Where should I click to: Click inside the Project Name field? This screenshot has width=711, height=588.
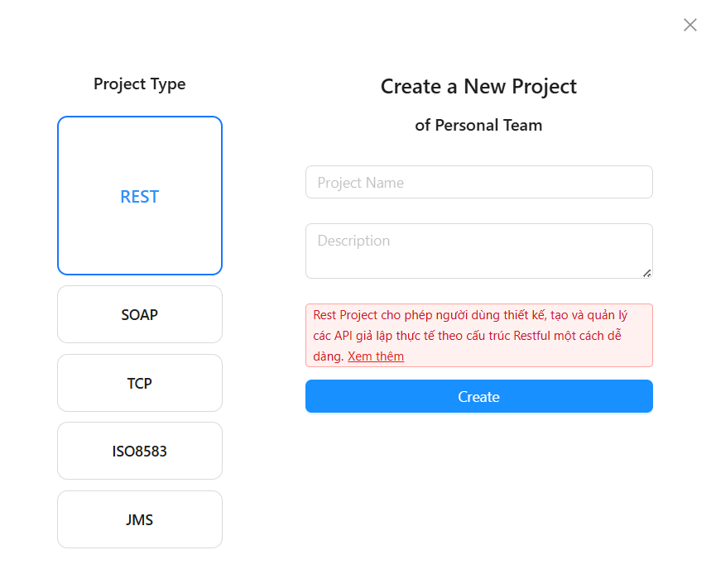(478, 182)
